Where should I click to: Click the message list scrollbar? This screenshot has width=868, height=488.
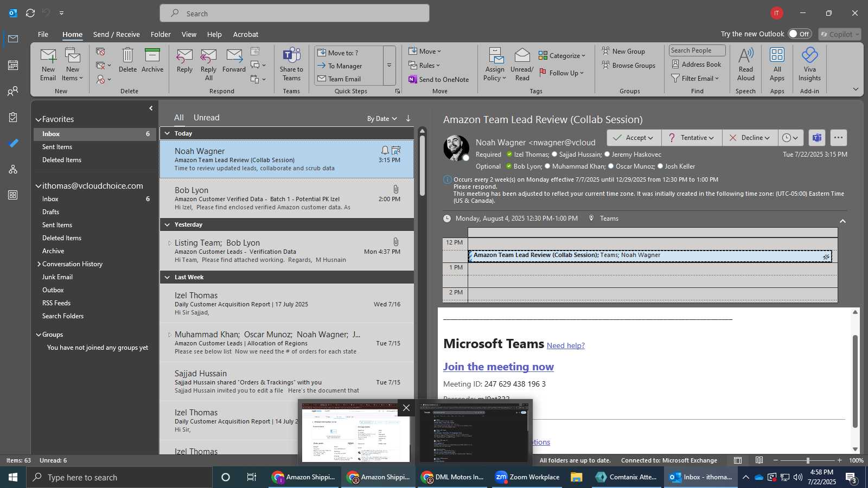422,165
